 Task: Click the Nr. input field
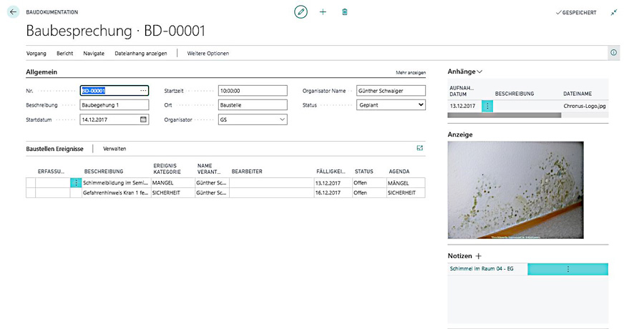pos(114,91)
